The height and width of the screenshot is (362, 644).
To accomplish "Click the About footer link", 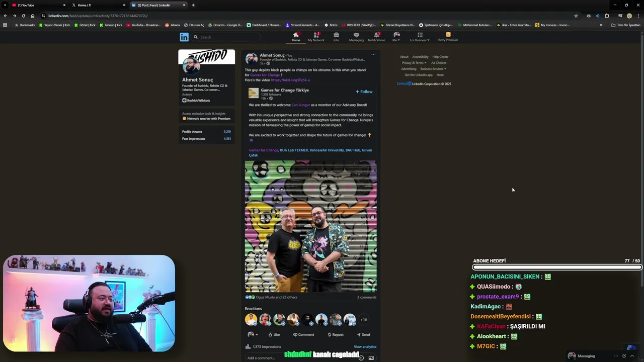I will (x=404, y=57).
